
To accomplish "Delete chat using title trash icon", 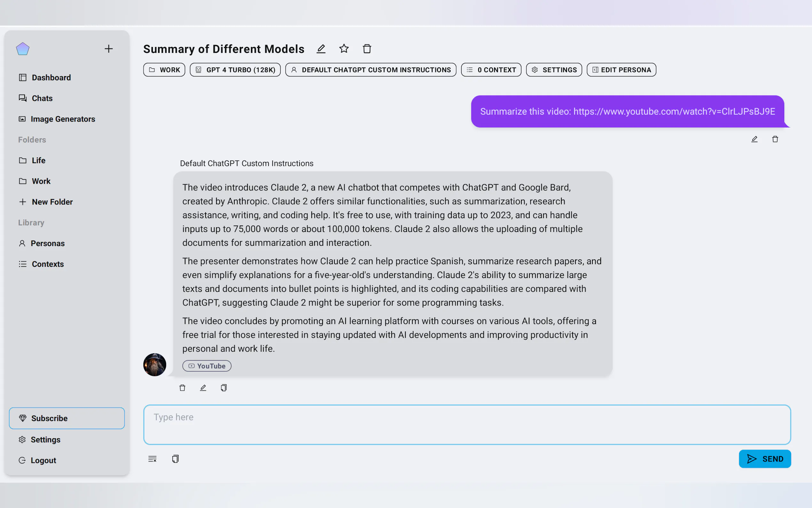I will 367,49.
